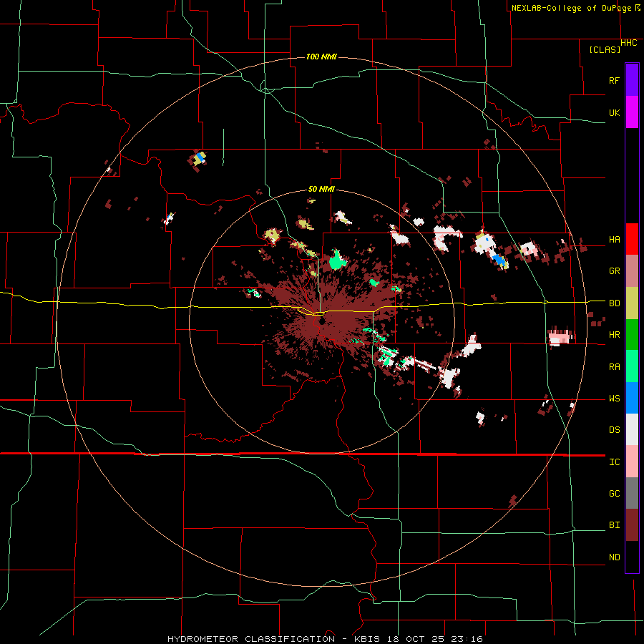The image size is (644, 644).
Task: Click the HA legend label
Action: tap(614, 239)
